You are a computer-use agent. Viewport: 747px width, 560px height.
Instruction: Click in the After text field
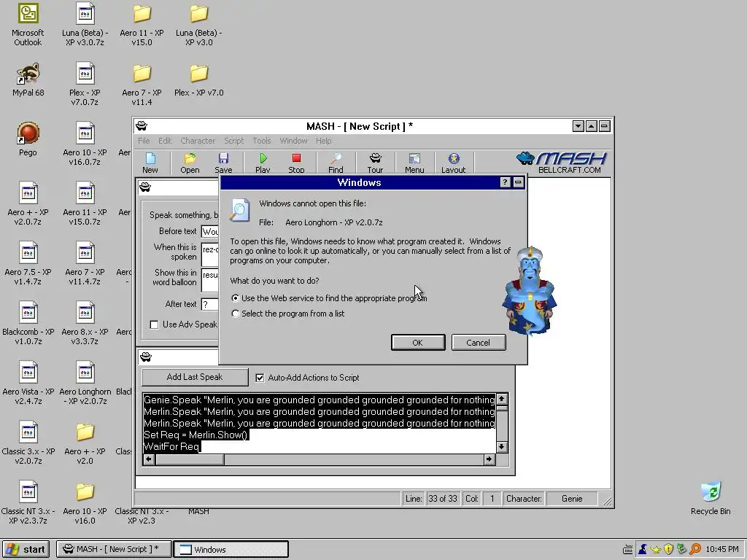(x=210, y=304)
